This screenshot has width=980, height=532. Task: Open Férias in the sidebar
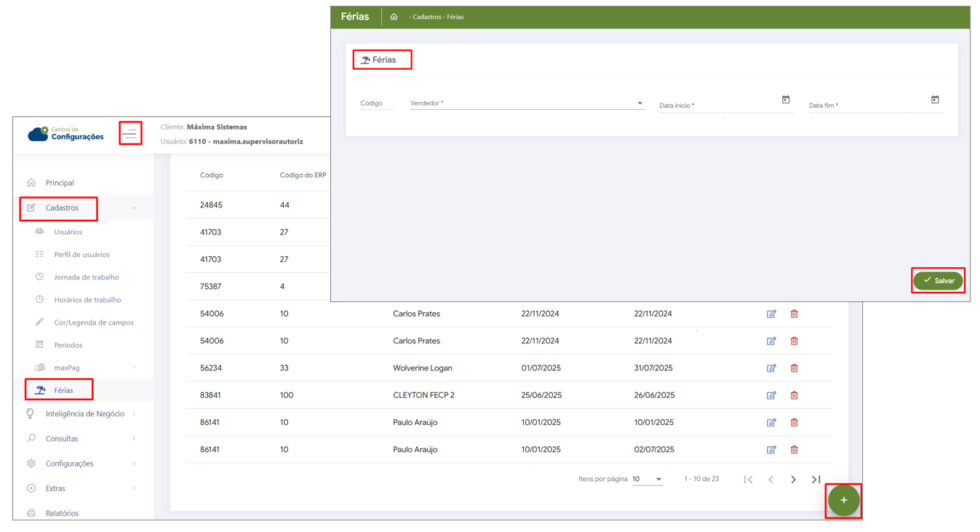tap(63, 391)
